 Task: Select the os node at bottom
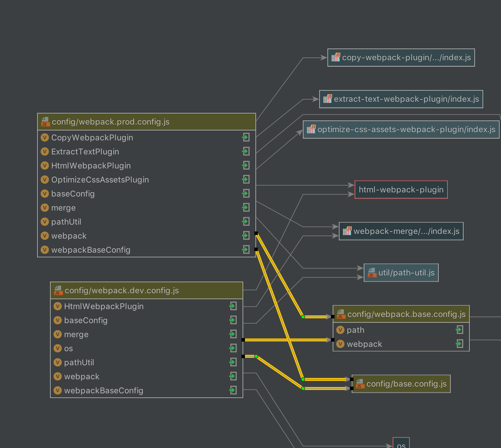click(401, 443)
